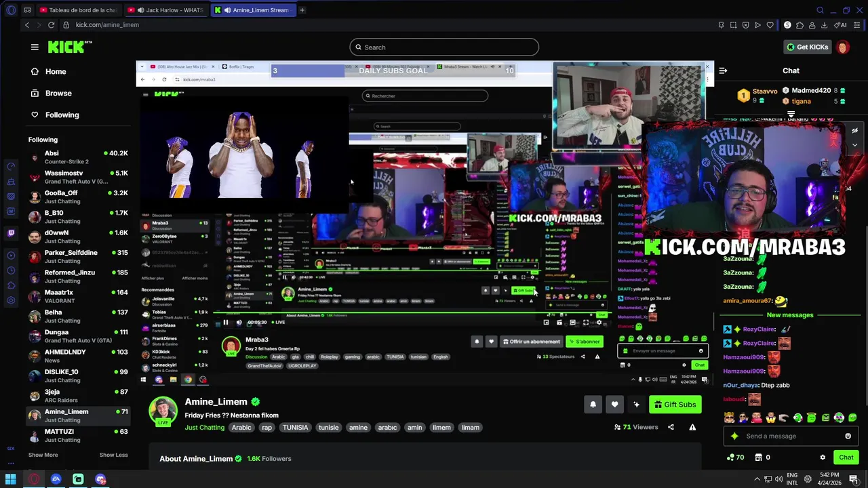Click the Send a message chat input

pos(790,436)
